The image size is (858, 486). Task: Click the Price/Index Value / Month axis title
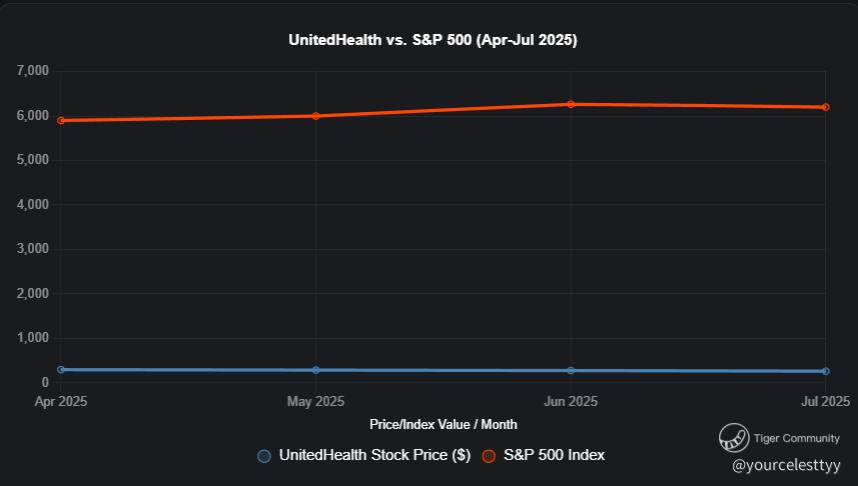[443, 425]
